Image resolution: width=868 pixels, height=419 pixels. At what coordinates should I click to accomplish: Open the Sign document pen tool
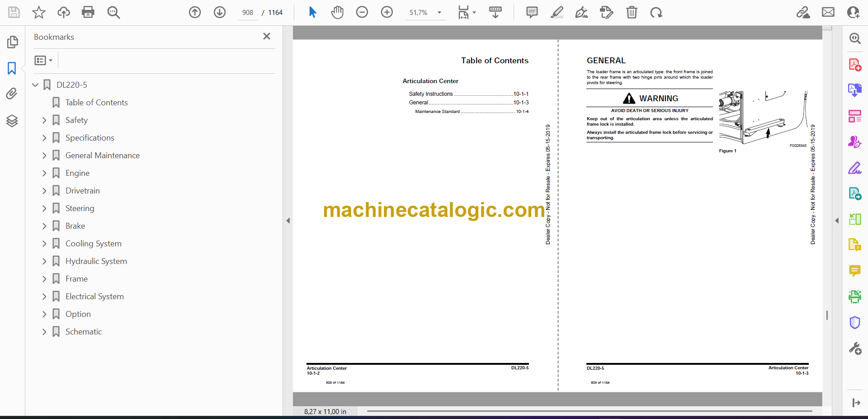581,12
